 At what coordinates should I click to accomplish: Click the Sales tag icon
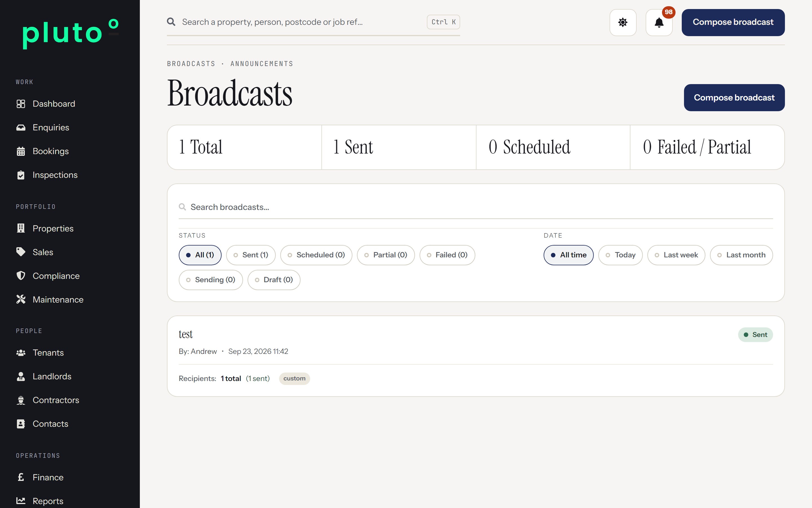pos(21,252)
